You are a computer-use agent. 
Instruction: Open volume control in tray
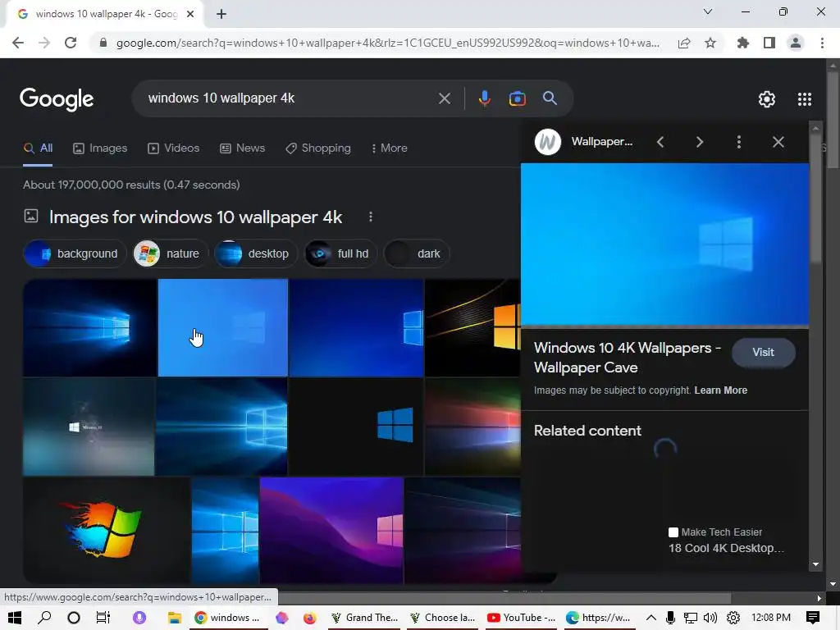click(x=710, y=618)
